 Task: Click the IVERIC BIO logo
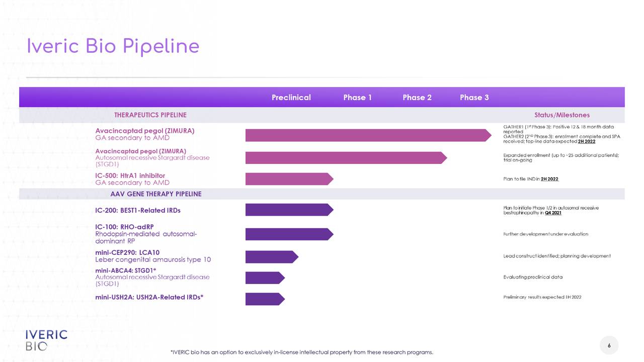[46, 340]
